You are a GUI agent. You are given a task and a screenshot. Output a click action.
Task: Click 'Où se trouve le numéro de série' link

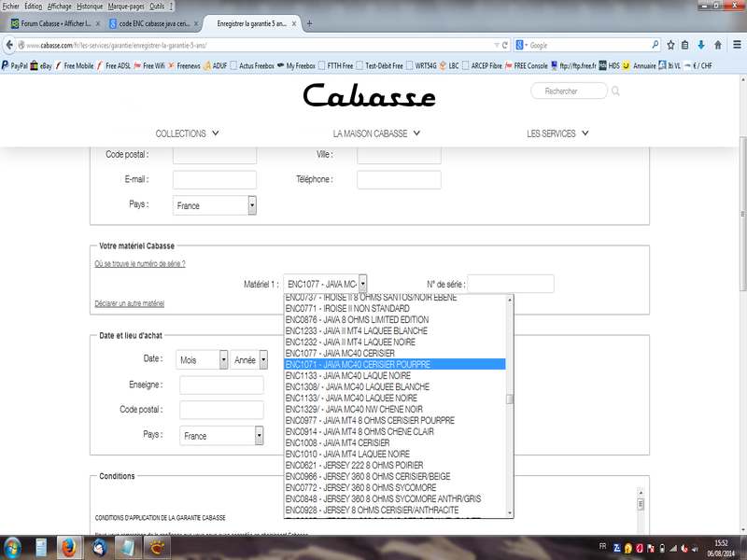pyautogui.click(x=139, y=264)
